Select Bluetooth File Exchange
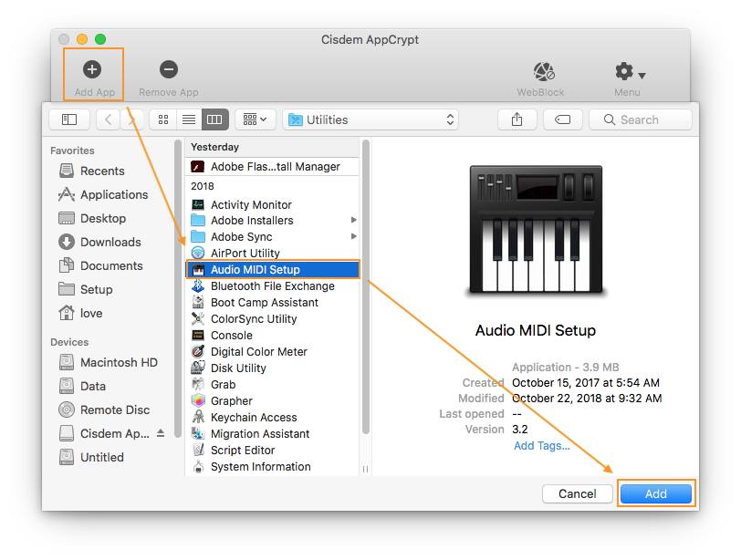741x560 pixels. click(272, 286)
